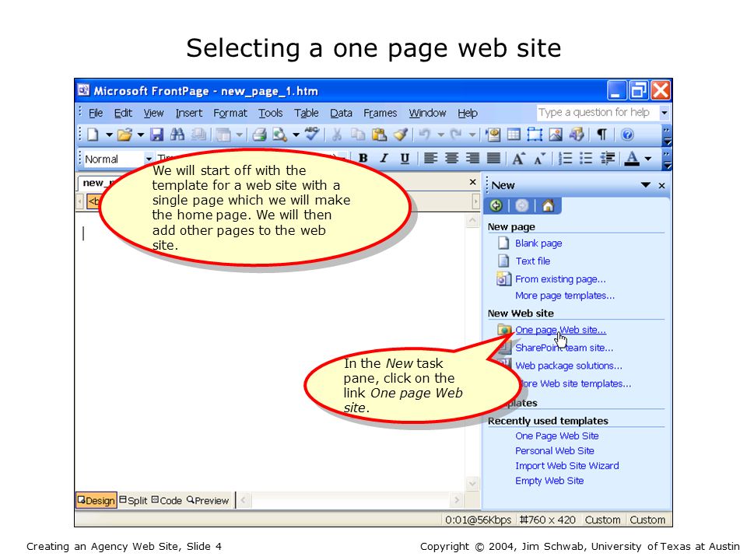The height and width of the screenshot is (560, 747).
Task: Apply font color with A icon
Action: pyautogui.click(x=632, y=158)
